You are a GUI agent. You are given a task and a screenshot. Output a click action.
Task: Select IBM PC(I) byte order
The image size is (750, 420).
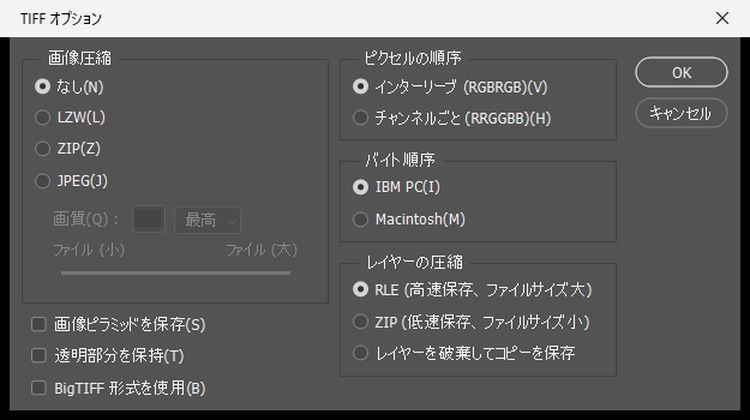click(x=361, y=187)
